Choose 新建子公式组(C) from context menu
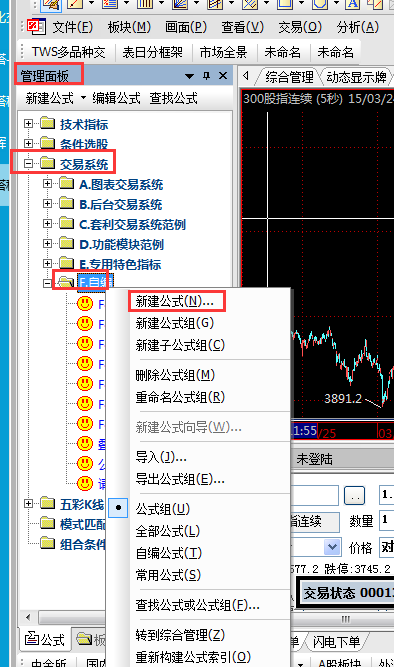 click(x=180, y=345)
